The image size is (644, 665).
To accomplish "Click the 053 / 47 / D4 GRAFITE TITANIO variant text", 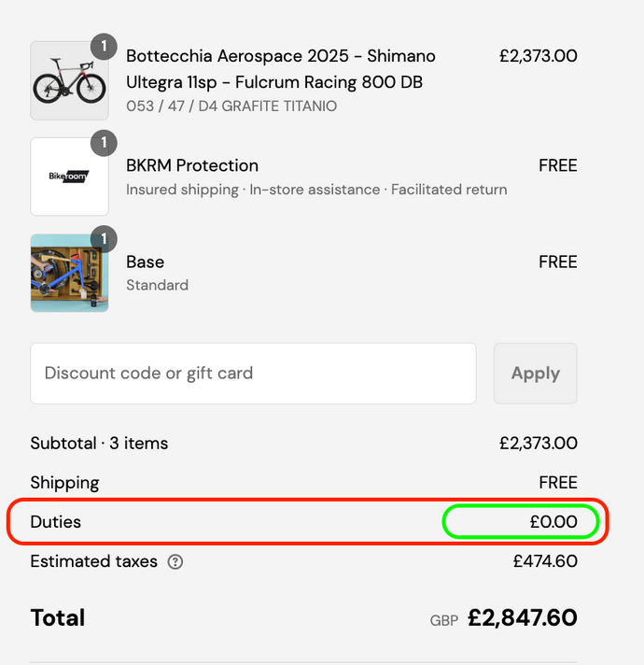I will [x=231, y=106].
